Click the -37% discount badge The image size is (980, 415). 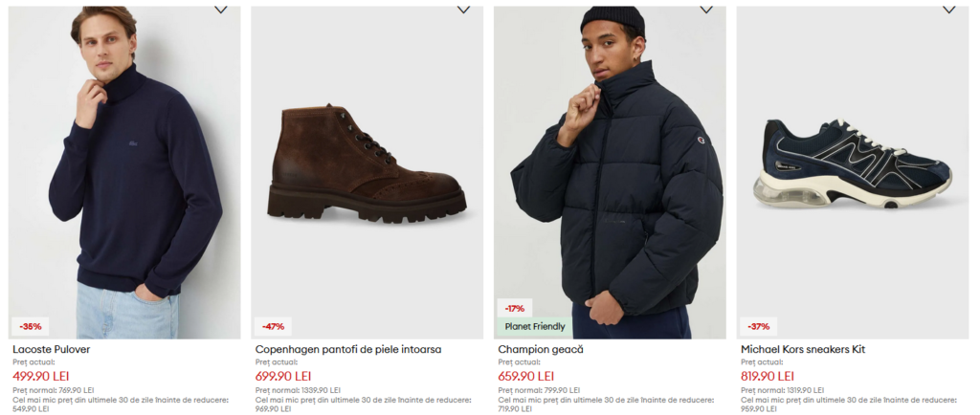pos(759,326)
